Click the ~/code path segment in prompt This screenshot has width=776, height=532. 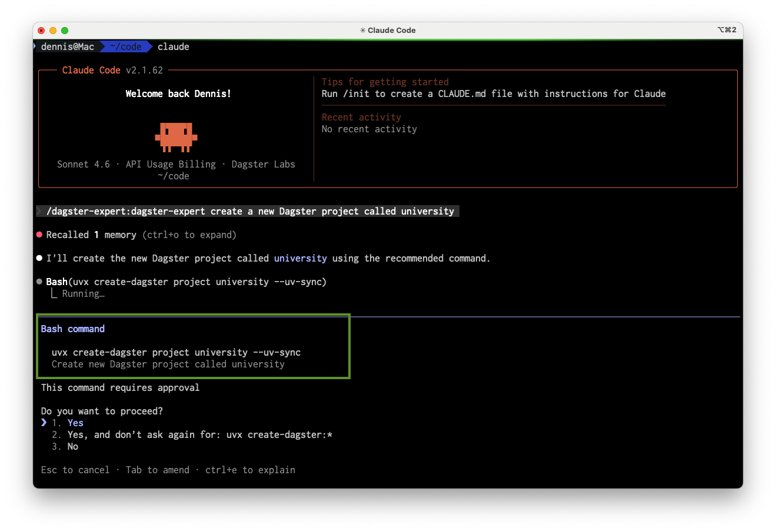(125, 46)
